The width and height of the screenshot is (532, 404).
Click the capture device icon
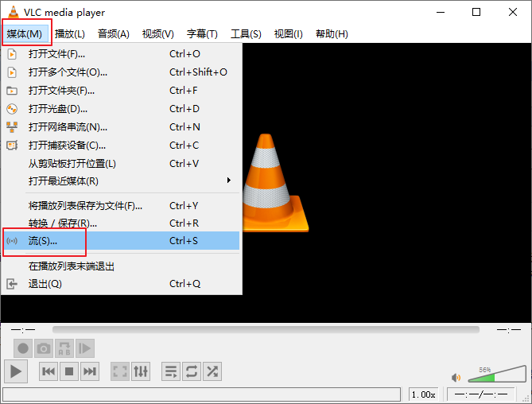pos(12,146)
